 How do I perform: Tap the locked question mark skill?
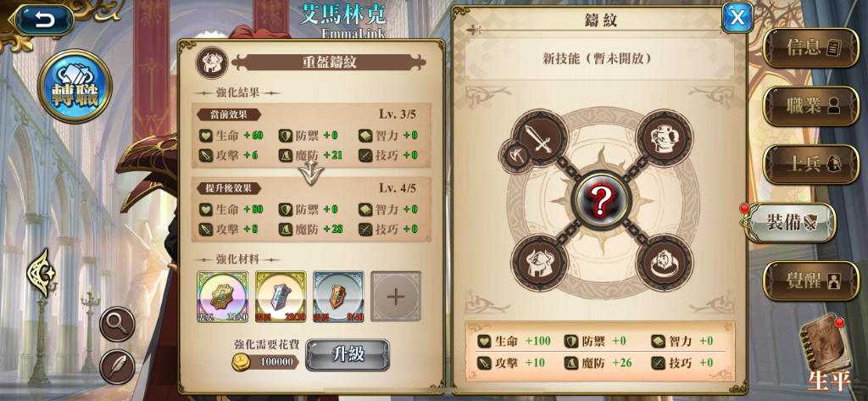point(601,200)
